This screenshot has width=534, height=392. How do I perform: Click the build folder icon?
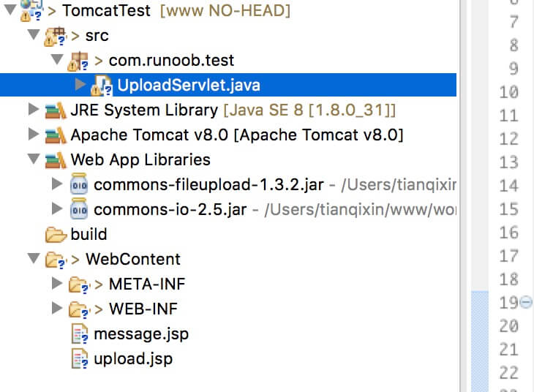coord(56,235)
